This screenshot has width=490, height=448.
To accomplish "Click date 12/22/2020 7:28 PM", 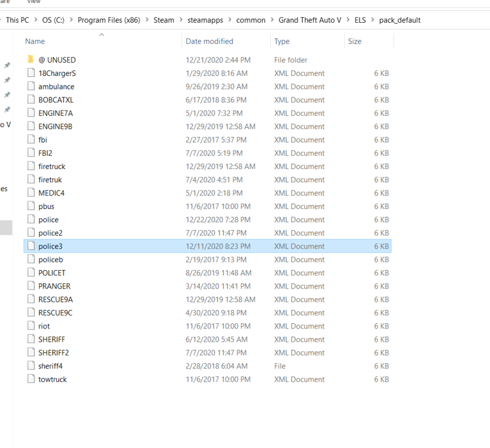I will pos(218,220).
